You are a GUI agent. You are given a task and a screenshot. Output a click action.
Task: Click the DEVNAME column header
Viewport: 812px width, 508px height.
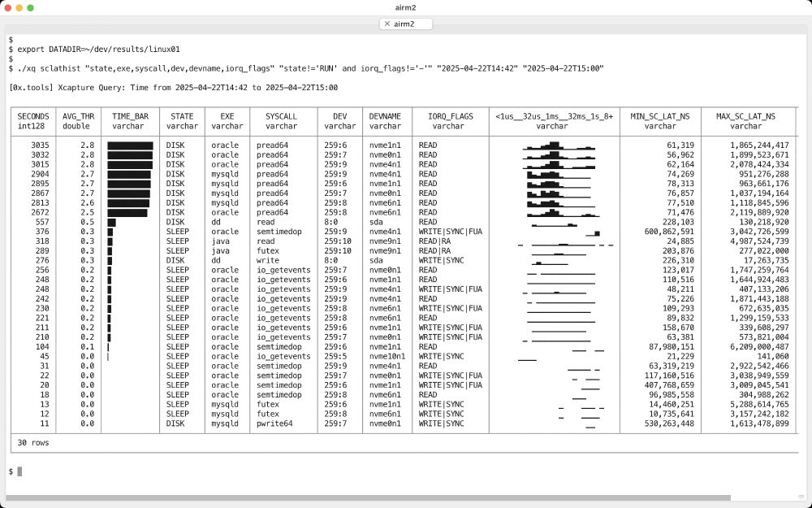click(385, 116)
